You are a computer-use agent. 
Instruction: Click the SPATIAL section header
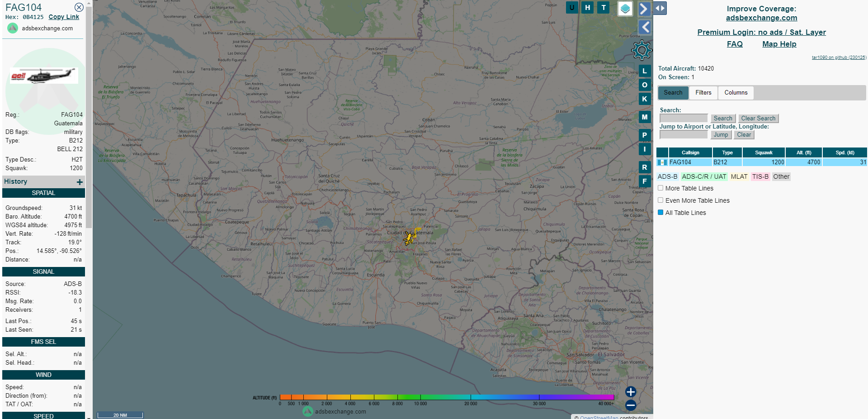tap(43, 193)
